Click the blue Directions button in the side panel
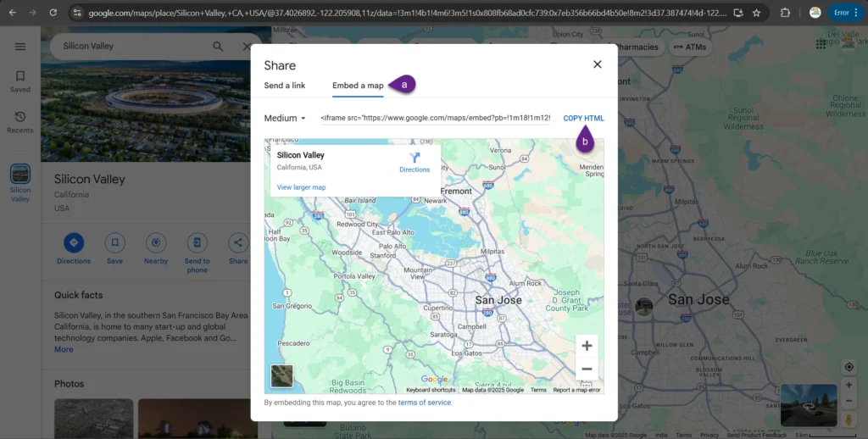The image size is (868, 439). point(74,249)
